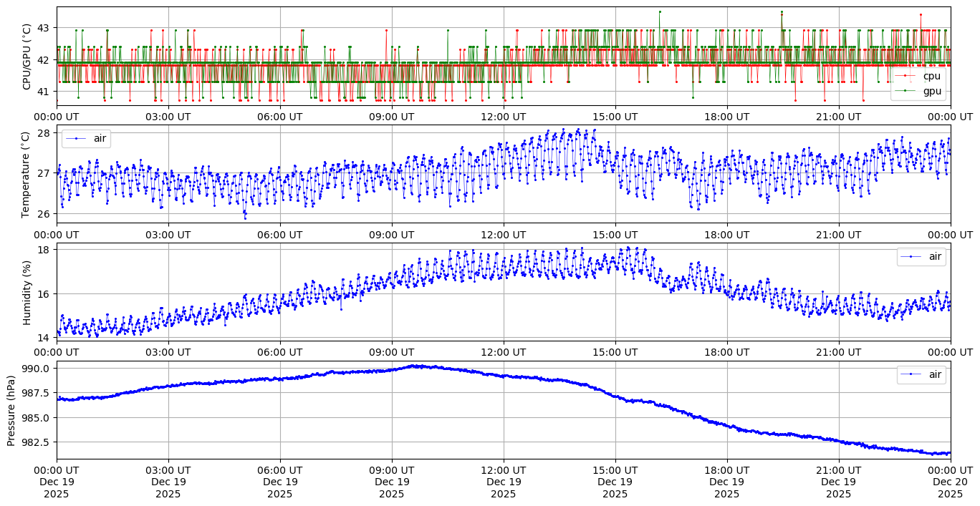
Task: Click the red cpu legend line marker
Action: pyautogui.click(x=905, y=76)
